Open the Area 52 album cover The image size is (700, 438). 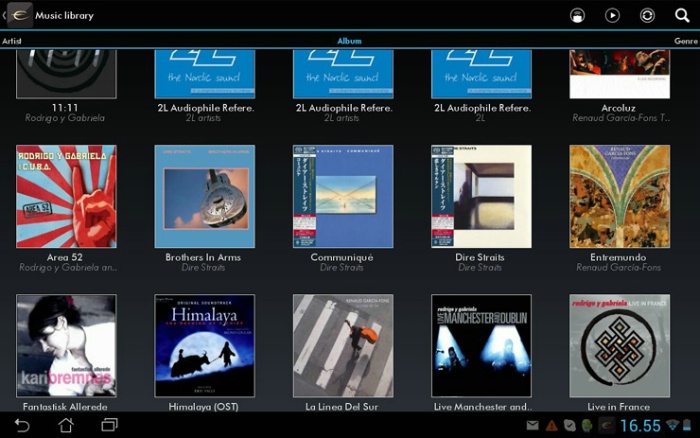tap(67, 196)
